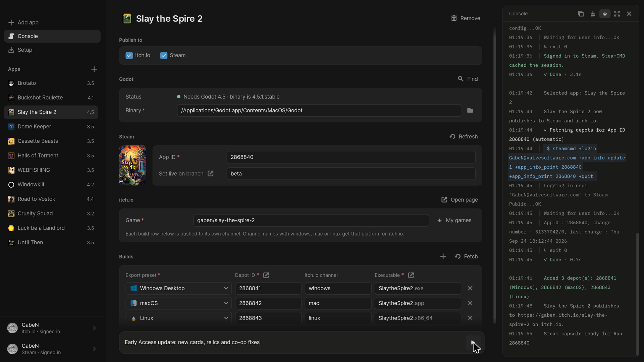The height and width of the screenshot is (362, 644).
Task: Click the console panel scrollbar
Action: (637, 294)
